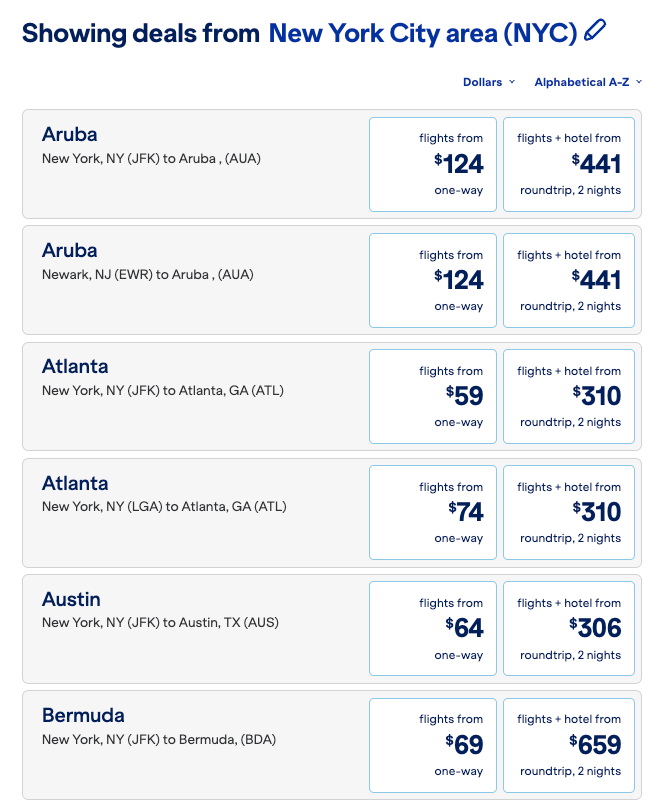The width and height of the screenshot is (660, 806).
Task: Click the Atlanta JFK deal card title
Action: point(74,366)
